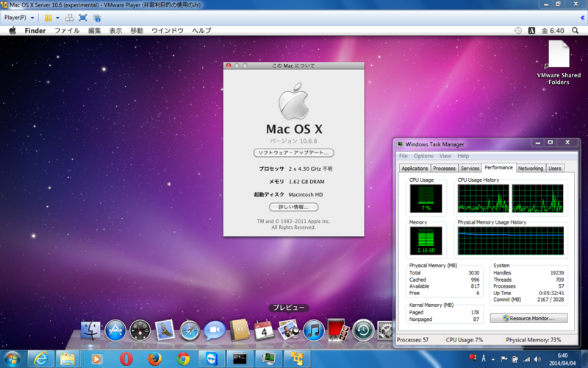Click the VMware pause VM button
Image resolution: width=588 pixels, height=368 pixels.
(48, 18)
